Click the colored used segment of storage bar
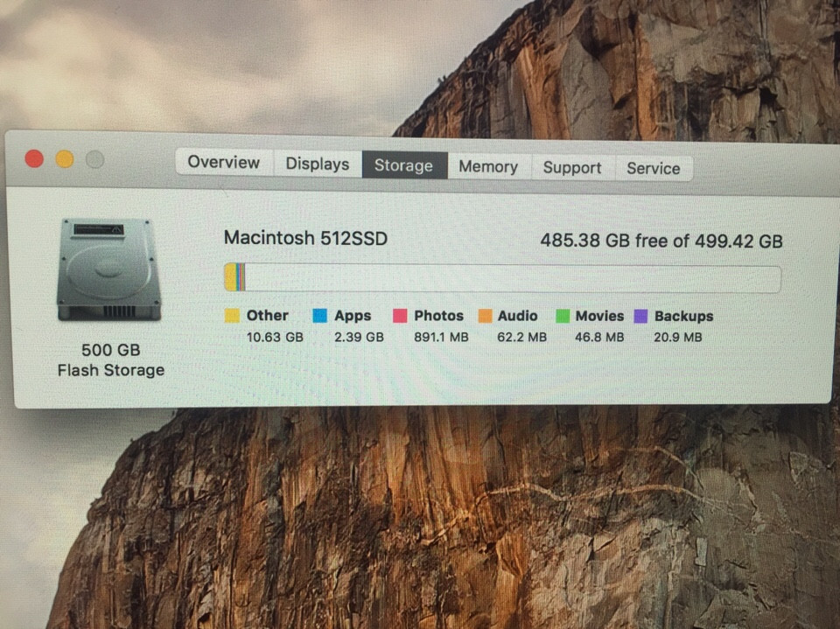The image size is (840, 629). (x=234, y=277)
